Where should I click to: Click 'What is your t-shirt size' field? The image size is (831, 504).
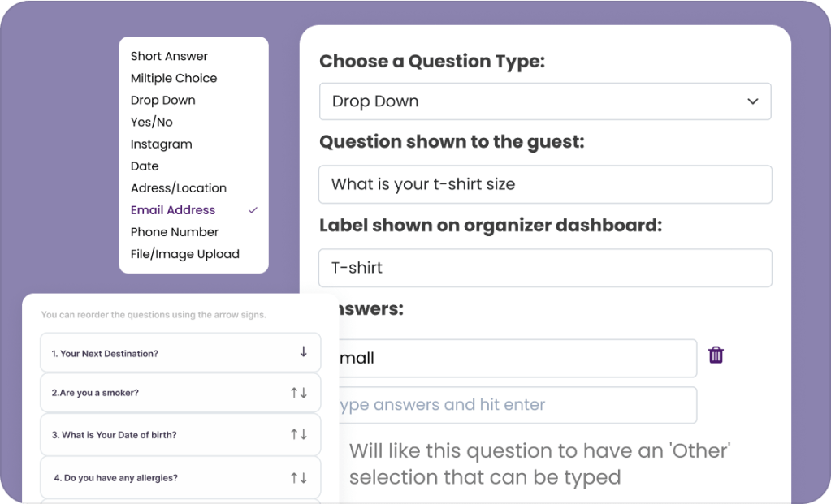click(x=544, y=184)
